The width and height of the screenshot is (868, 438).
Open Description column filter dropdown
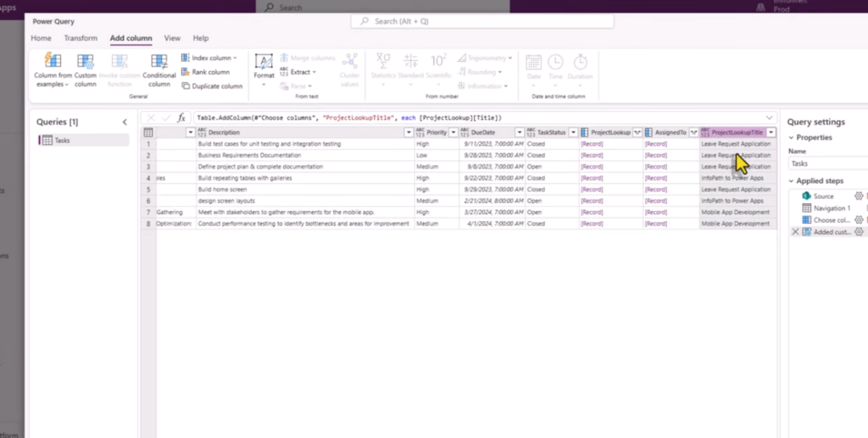coord(409,132)
